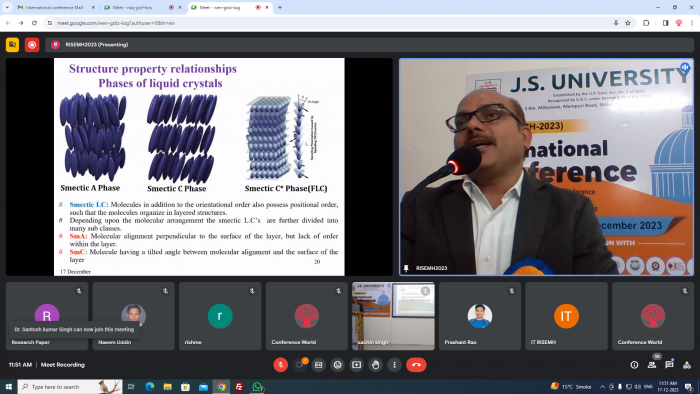This screenshot has height=394, width=700.
Task: Raise hand in the meeting
Action: pos(375,365)
